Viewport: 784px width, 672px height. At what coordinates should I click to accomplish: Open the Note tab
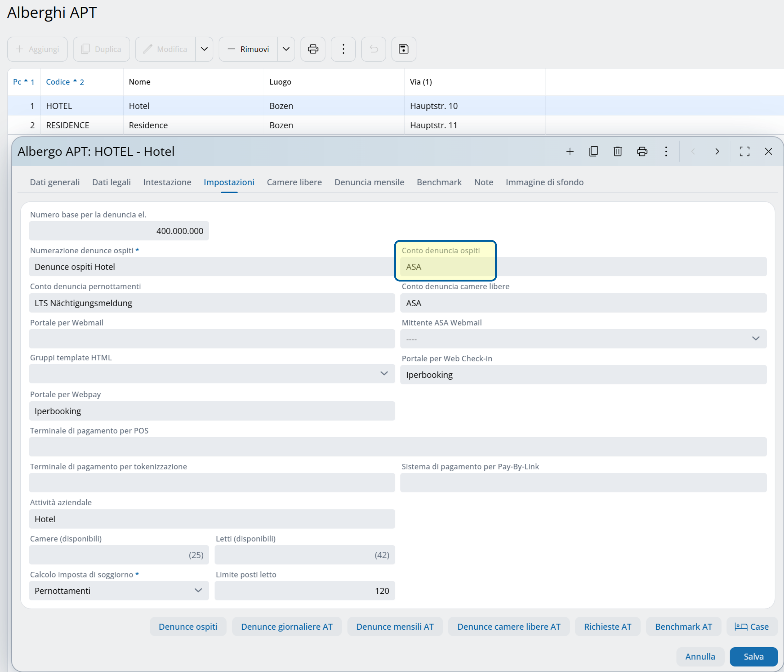pyautogui.click(x=483, y=182)
